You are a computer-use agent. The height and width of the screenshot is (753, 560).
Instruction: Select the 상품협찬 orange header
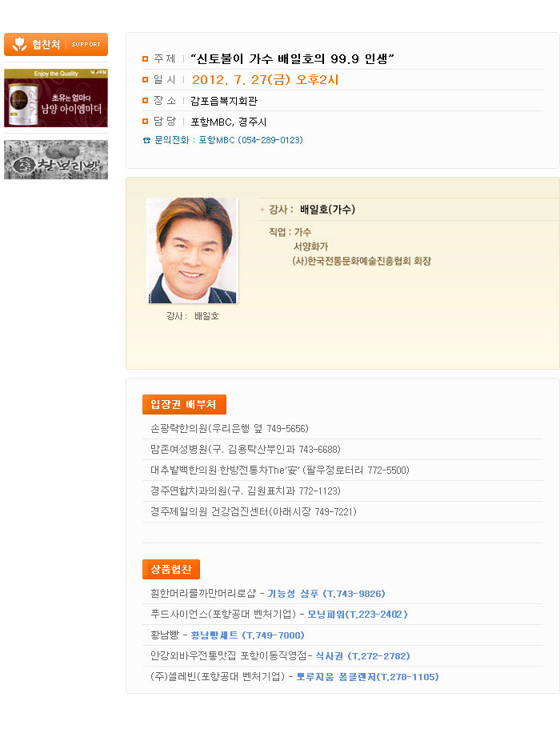[170, 570]
